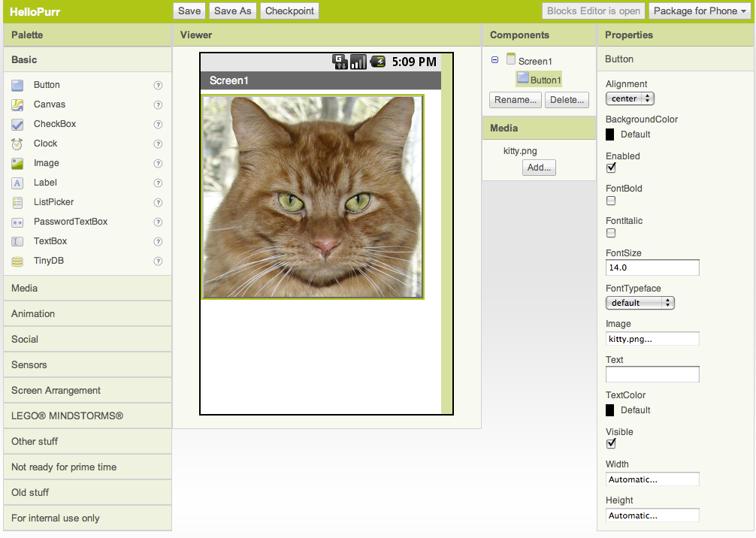The image size is (756, 538).
Task: Open help for the Canvas component
Action: [x=158, y=104]
